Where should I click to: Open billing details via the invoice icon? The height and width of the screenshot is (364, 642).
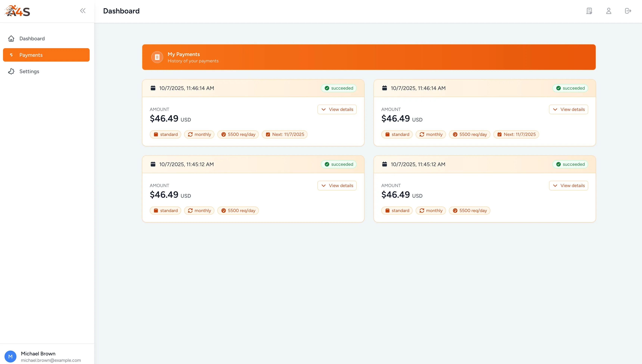coord(589,11)
